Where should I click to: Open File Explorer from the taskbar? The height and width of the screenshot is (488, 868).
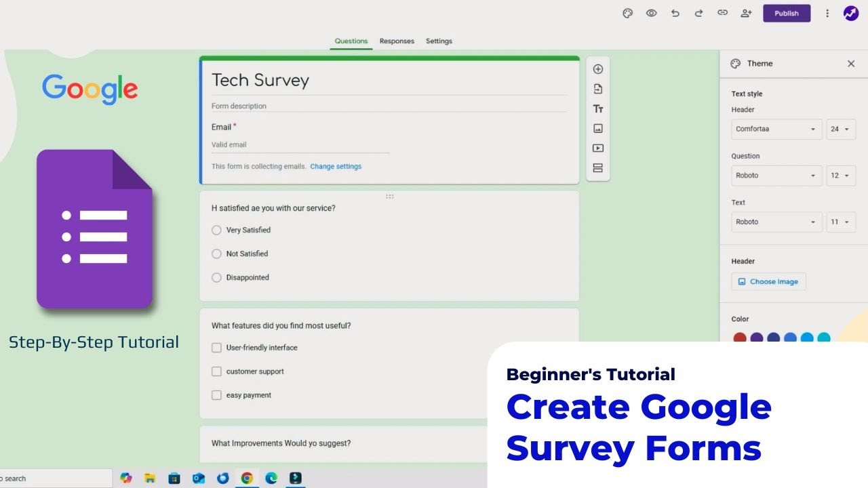pos(150,479)
